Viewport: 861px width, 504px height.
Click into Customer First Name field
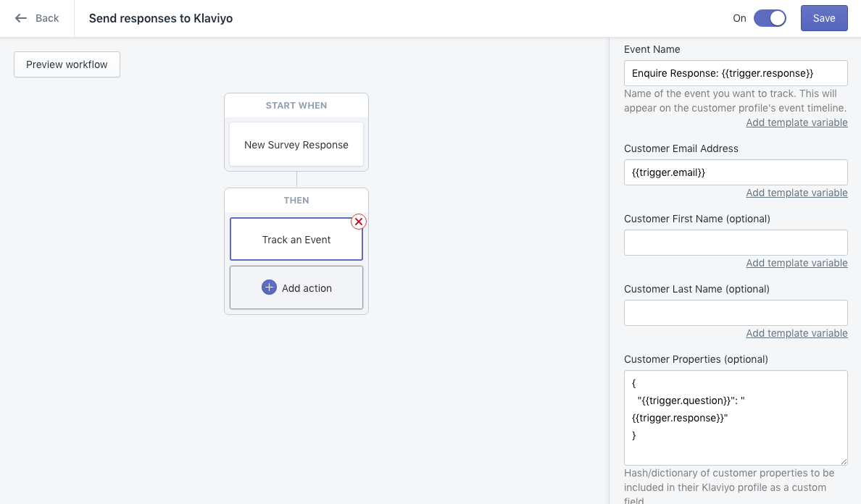coord(735,243)
